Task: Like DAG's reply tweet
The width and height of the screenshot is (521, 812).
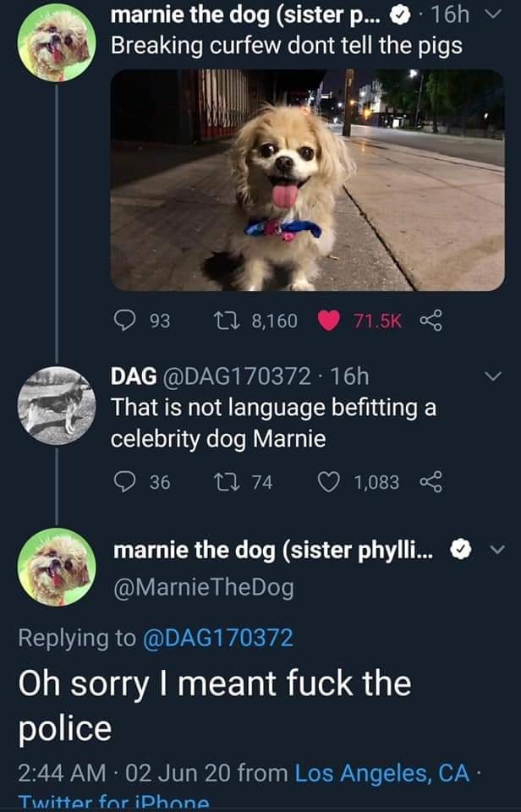Action: pyautogui.click(x=329, y=481)
